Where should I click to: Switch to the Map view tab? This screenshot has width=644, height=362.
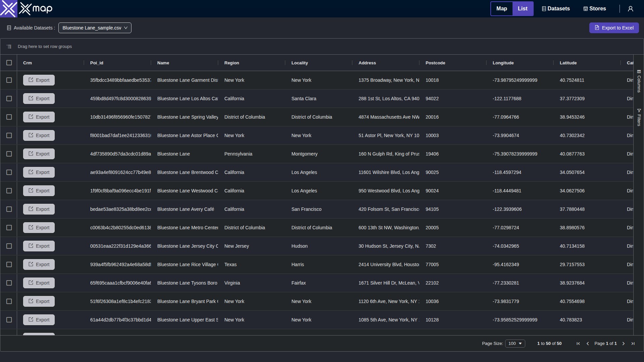point(501,9)
